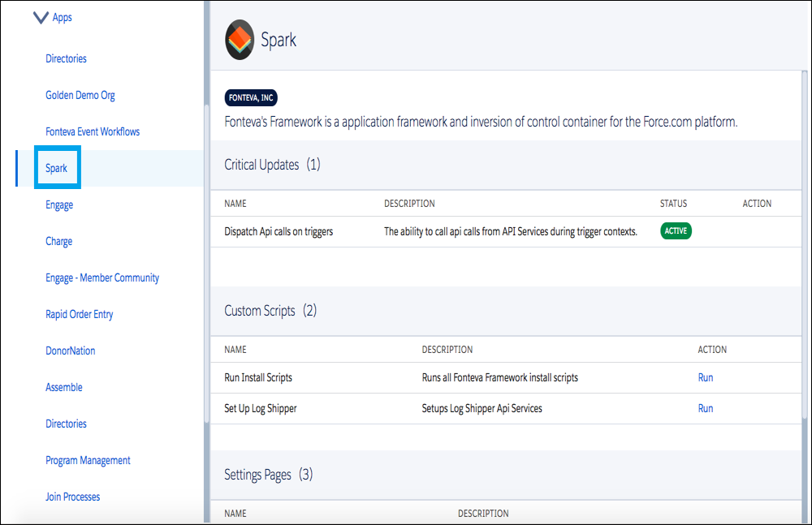Run the Set Up Log Shipper script

point(706,408)
